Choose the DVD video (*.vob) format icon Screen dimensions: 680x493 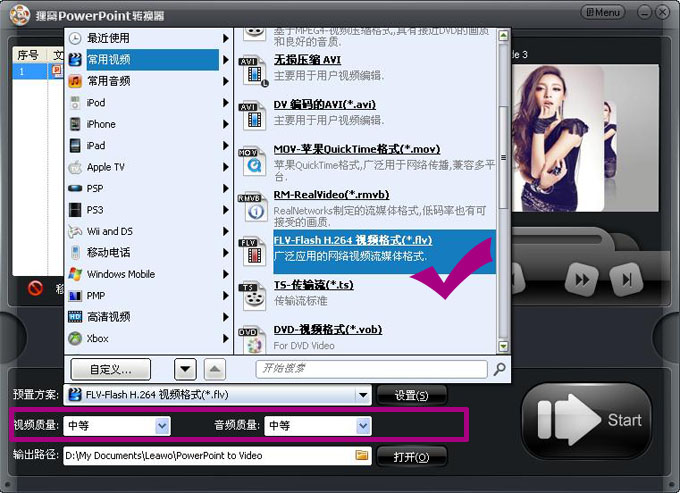(253, 338)
